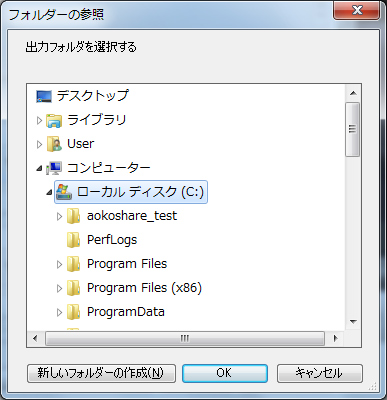Click the vertical scrollbar thumb
Image resolution: width=387 pixels, height=400 pixels.
353,129
